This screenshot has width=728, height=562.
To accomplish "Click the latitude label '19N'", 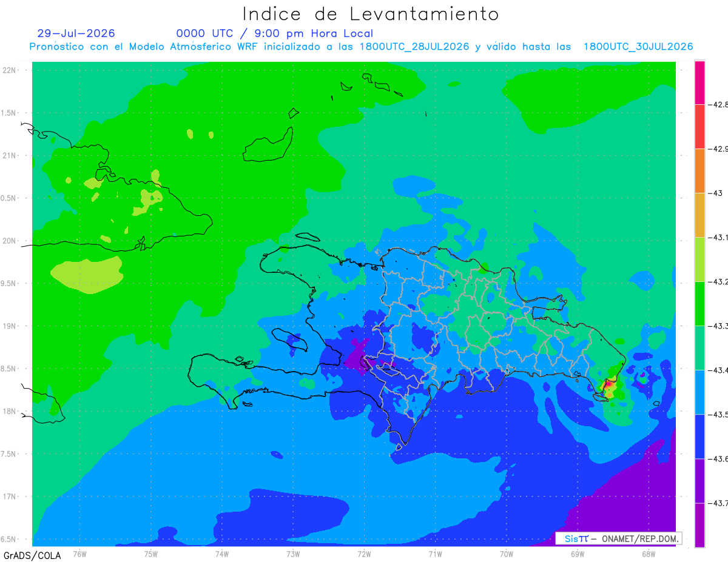I will point(10,326).
